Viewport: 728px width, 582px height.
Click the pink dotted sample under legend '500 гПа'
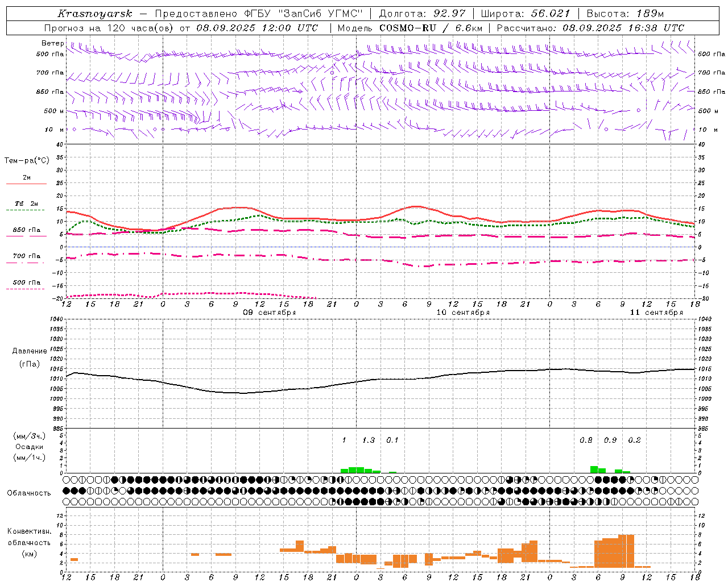click(26, 289)
